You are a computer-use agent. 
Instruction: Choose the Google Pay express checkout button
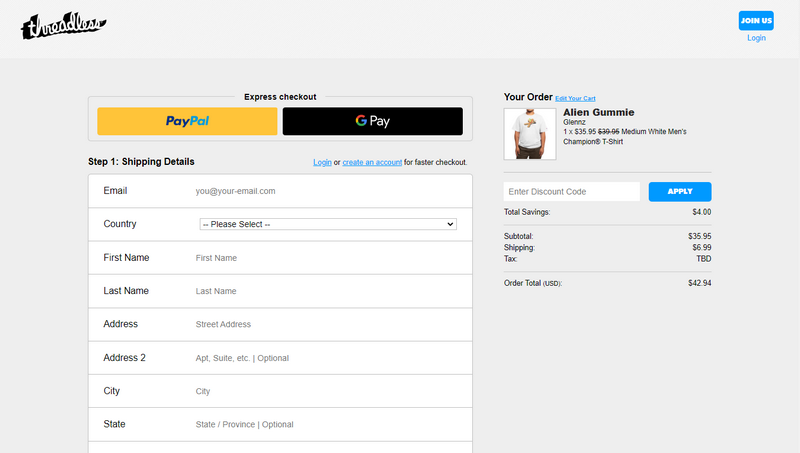tap(373, 121)
